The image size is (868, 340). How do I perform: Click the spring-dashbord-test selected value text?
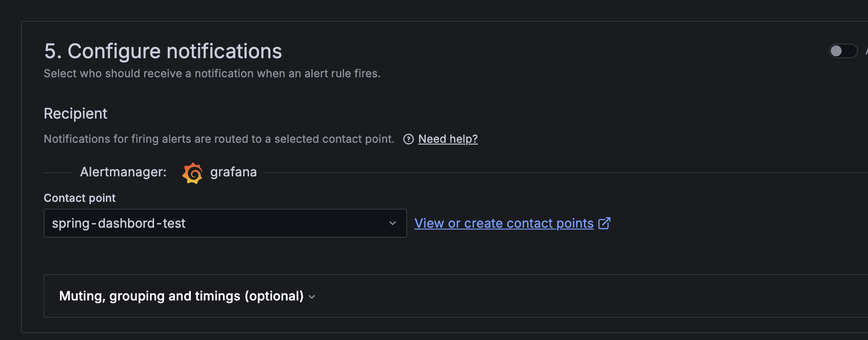click(x=119, y=223)
